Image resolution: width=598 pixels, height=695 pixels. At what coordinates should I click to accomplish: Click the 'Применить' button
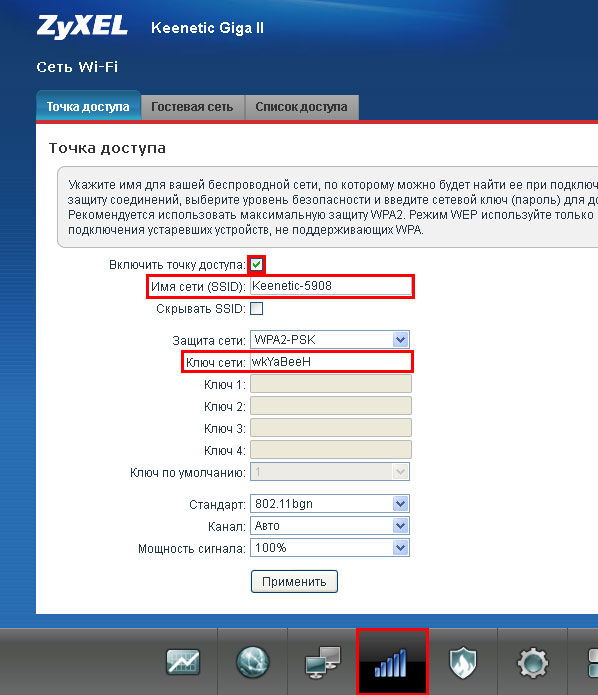[294, 582]
